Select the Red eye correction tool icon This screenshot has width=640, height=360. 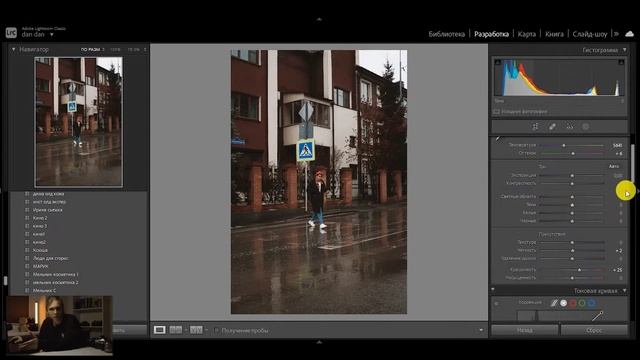point(569,127)
